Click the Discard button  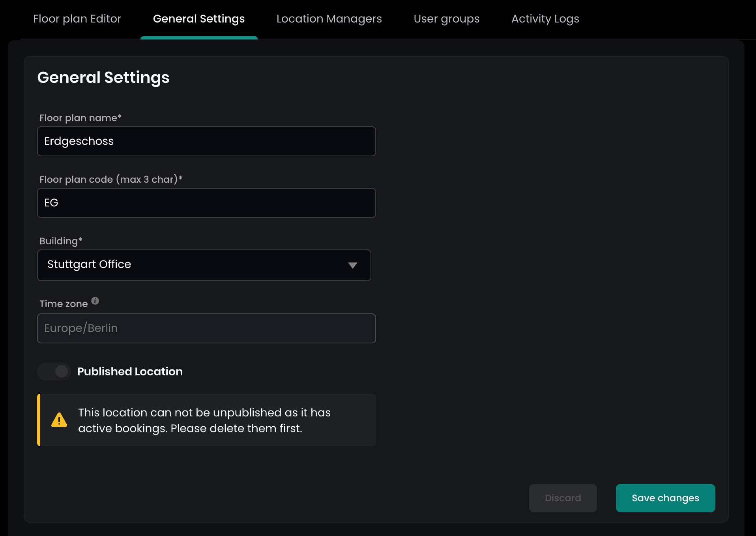[x=563, y=498]
